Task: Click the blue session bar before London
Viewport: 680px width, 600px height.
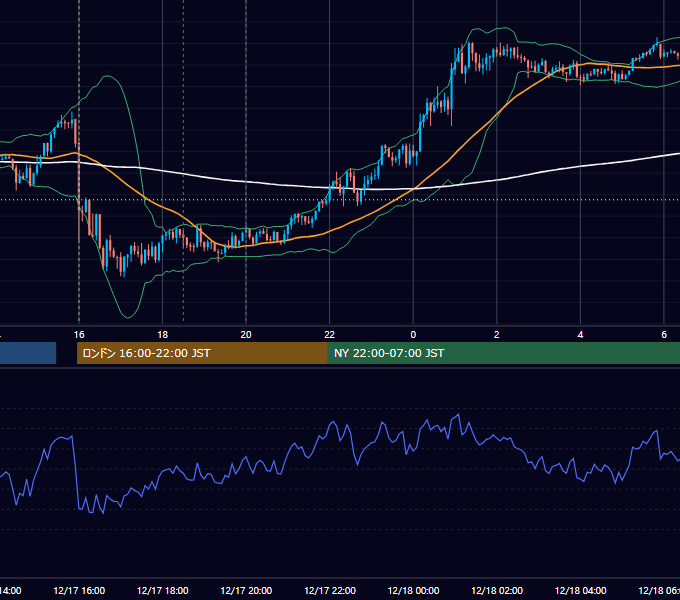Action: pos(28,353)
